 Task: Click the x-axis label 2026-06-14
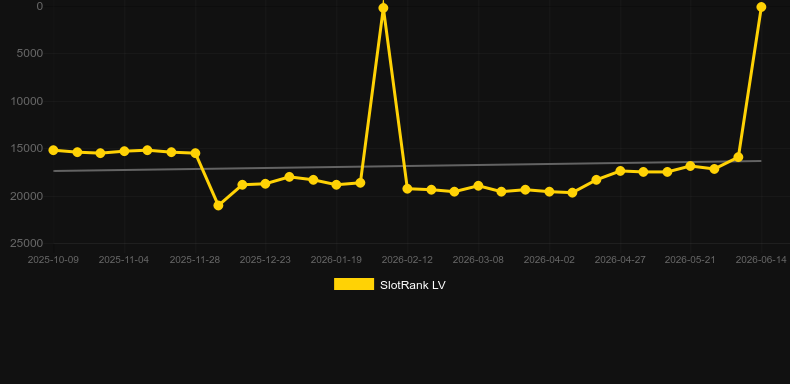coord(761,260)
